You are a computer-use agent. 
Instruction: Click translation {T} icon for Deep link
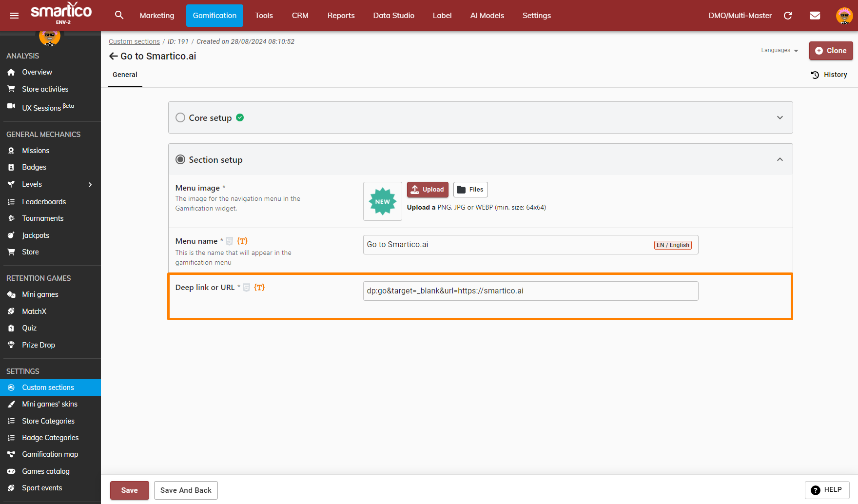point(259,288)
